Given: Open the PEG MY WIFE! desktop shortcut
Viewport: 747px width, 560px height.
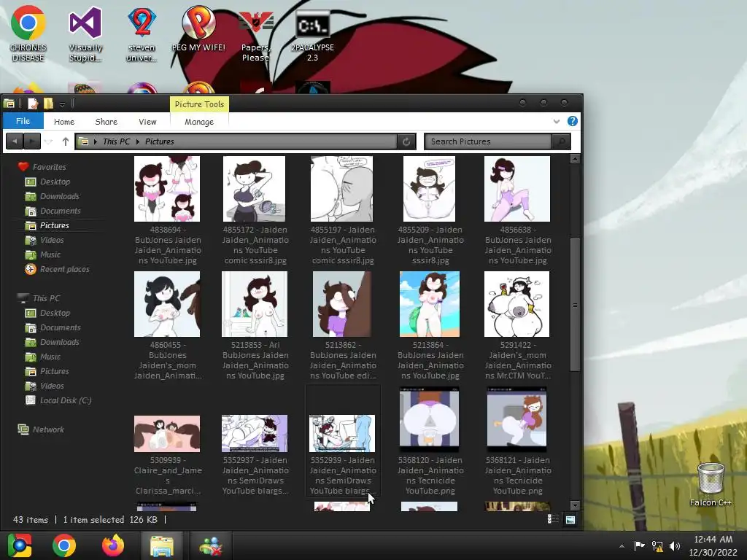Looking at the screenshot, I should 198,28.
